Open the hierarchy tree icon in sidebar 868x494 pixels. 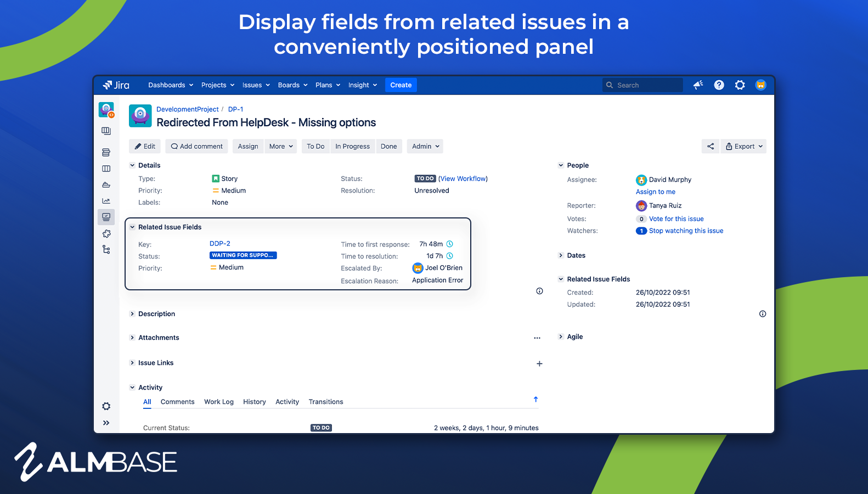coord(106,250)
